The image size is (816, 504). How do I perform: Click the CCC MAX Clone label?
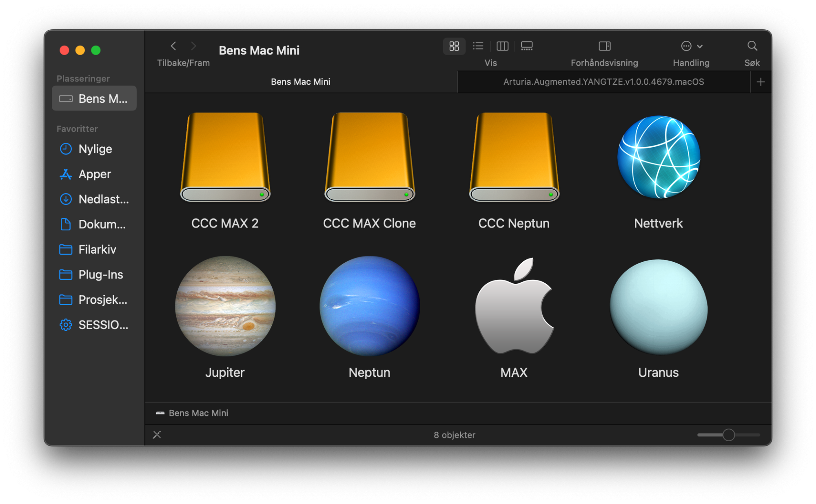[x=370, y=223]
